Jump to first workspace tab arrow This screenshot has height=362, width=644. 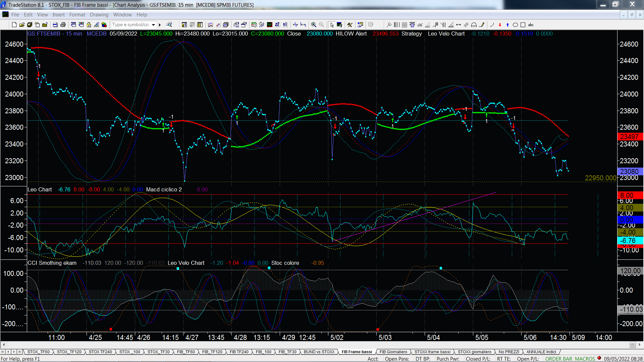point(3,352)
